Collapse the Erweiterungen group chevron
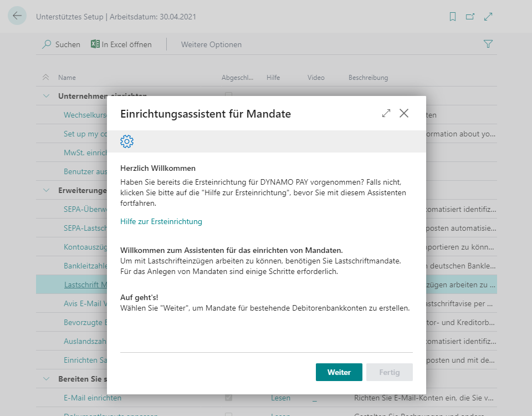The height and width of the screenshot is (416, 532). 46,190
